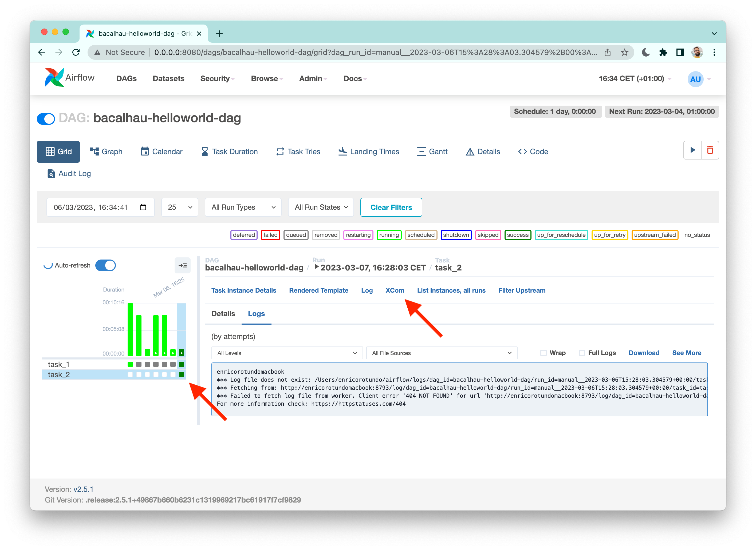756x550 pixels.
Task: Click the Chrome profile picture
Action: (697, 52)
